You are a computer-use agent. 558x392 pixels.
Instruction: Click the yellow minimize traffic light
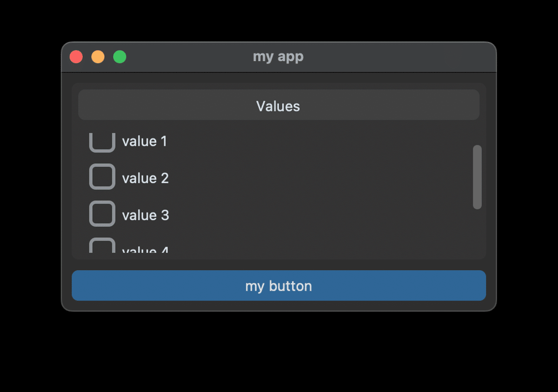coord(98,57)
